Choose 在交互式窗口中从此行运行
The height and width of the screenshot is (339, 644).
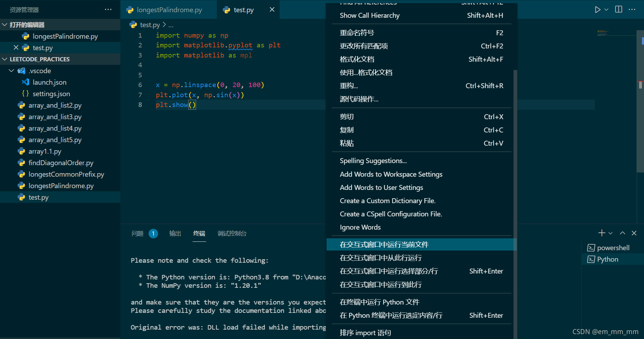click(x=421, y=258)
